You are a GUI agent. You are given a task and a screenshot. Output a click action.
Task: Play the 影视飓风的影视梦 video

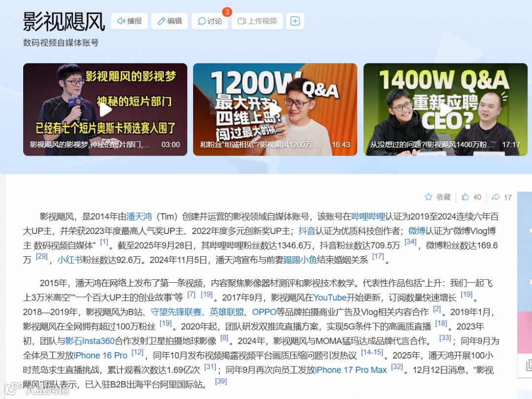[105, 109]
